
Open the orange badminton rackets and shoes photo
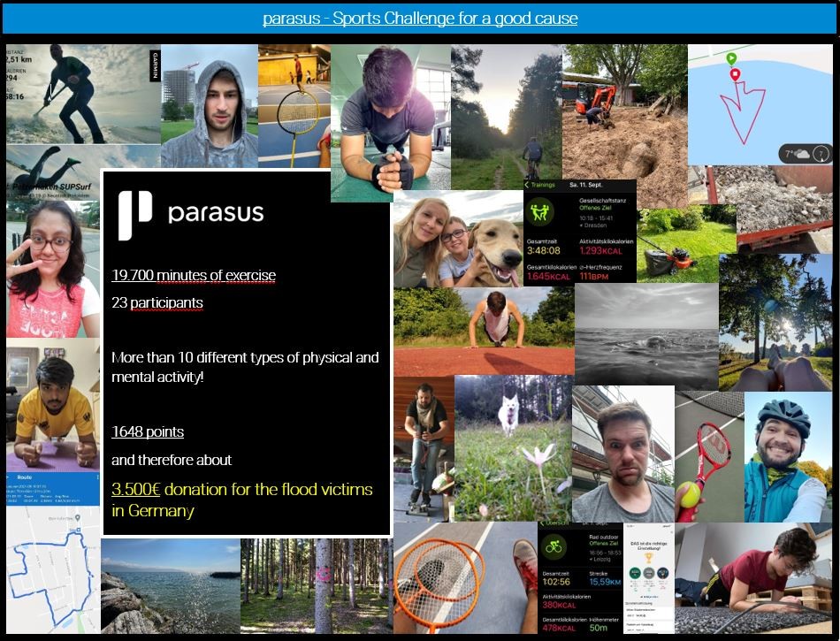point(465,577)
